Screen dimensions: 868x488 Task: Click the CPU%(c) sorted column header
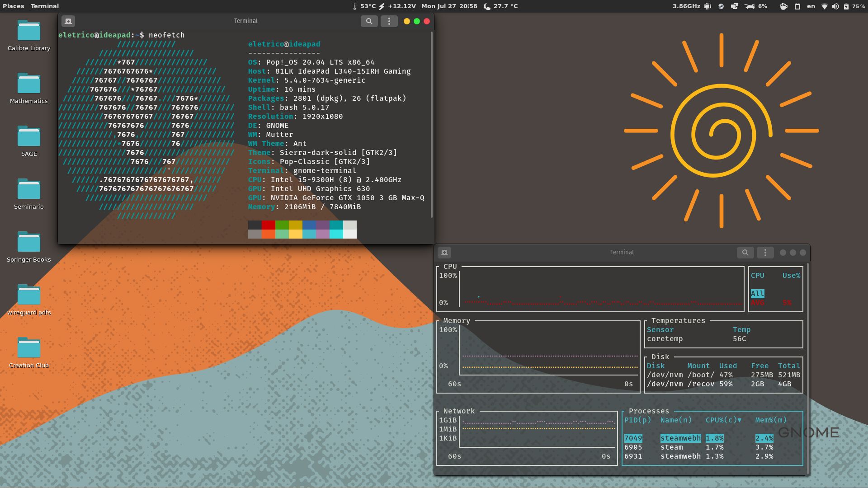[x=723, y=420]
